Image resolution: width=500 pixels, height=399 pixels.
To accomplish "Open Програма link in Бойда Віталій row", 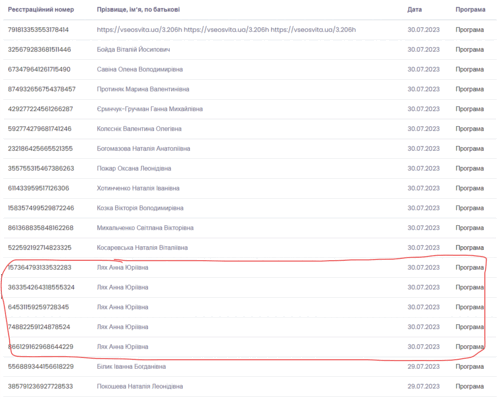I will 470,50.
